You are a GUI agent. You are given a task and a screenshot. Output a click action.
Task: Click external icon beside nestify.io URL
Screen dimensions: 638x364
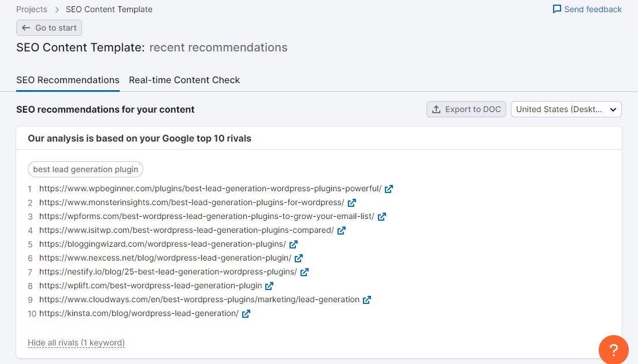coord(305,272)
